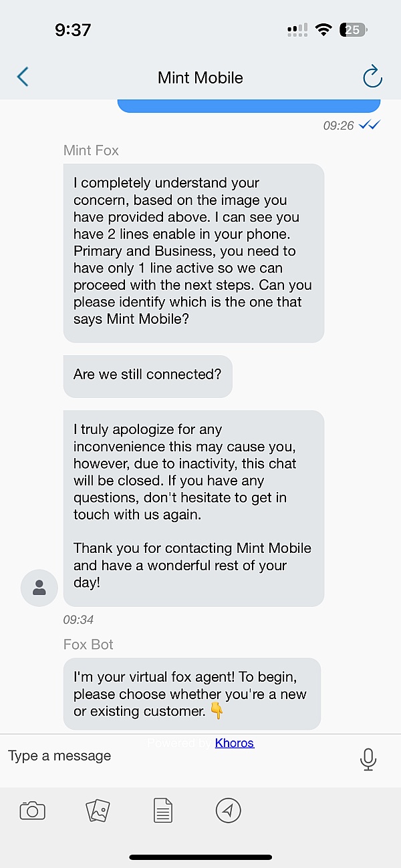Tap the 09:34 timestamp label
Viewport: 401px width, 868px height.
tap(79, 619)
